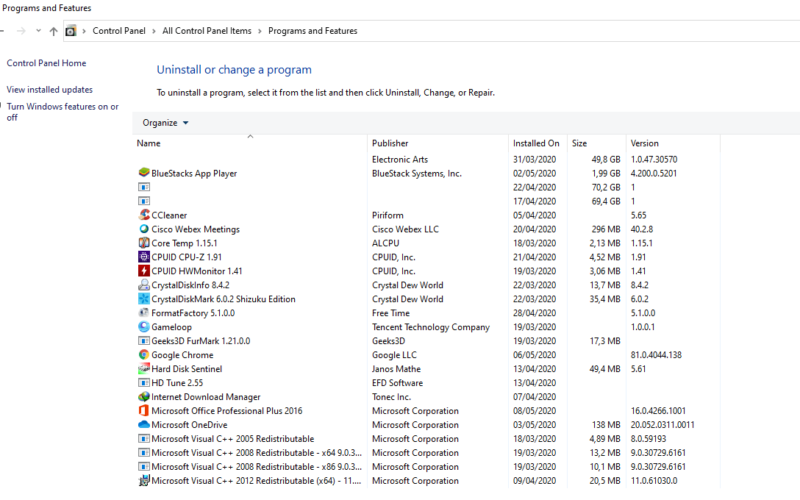
Task: Click the Microsoft Office Professional Plus icon
Action: point(144,410)
